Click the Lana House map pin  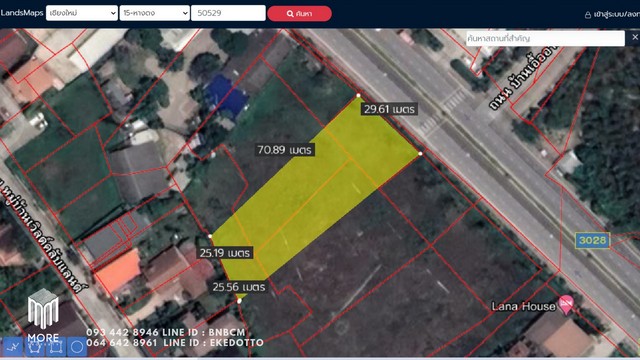click(x=566, y=304)
